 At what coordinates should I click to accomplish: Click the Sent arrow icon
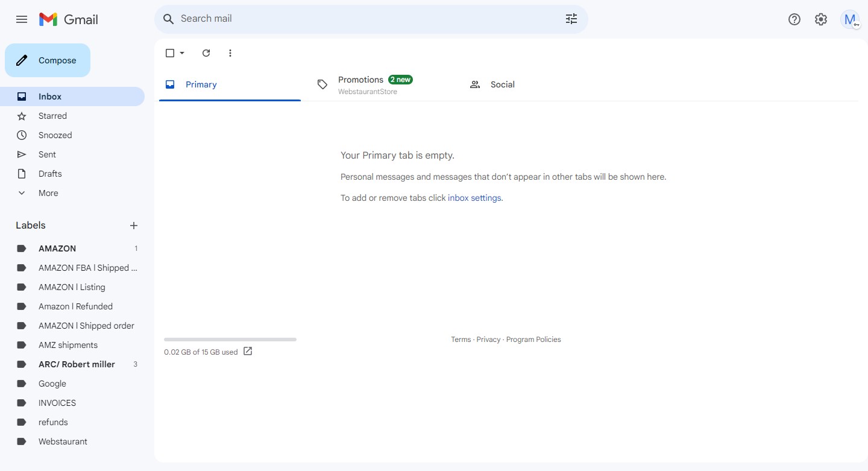pyautogui.click(x=22, y=154)
